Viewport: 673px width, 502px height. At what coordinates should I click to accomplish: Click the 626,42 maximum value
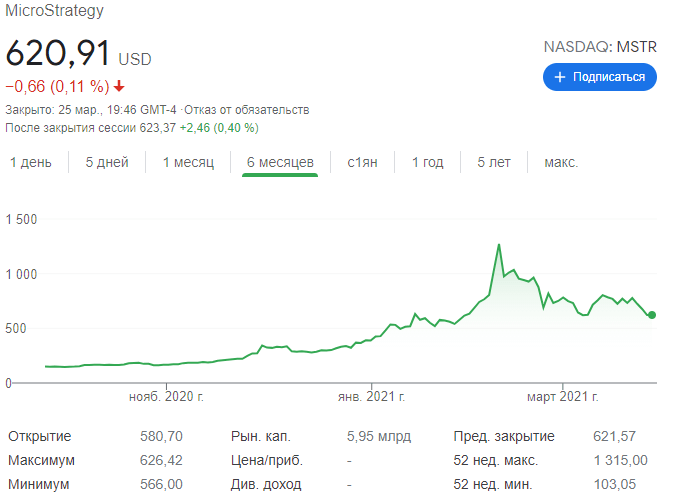[161, 460]
